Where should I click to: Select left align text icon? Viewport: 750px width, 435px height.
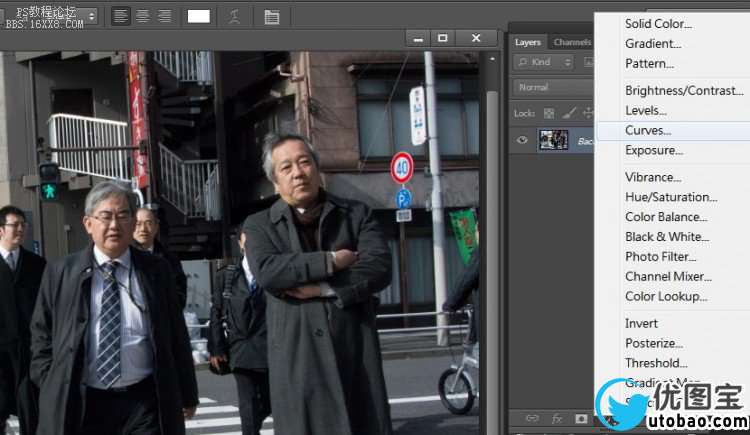point(121,17)
